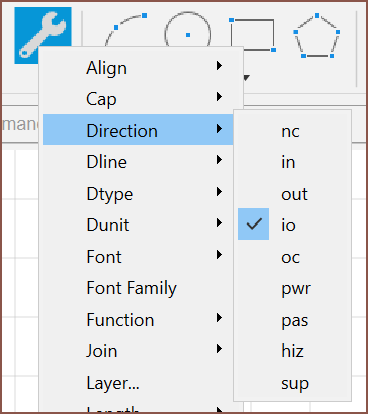Viewport: 368px width, 414px height.
Task: Open the Function submenu
Action: 138,320
